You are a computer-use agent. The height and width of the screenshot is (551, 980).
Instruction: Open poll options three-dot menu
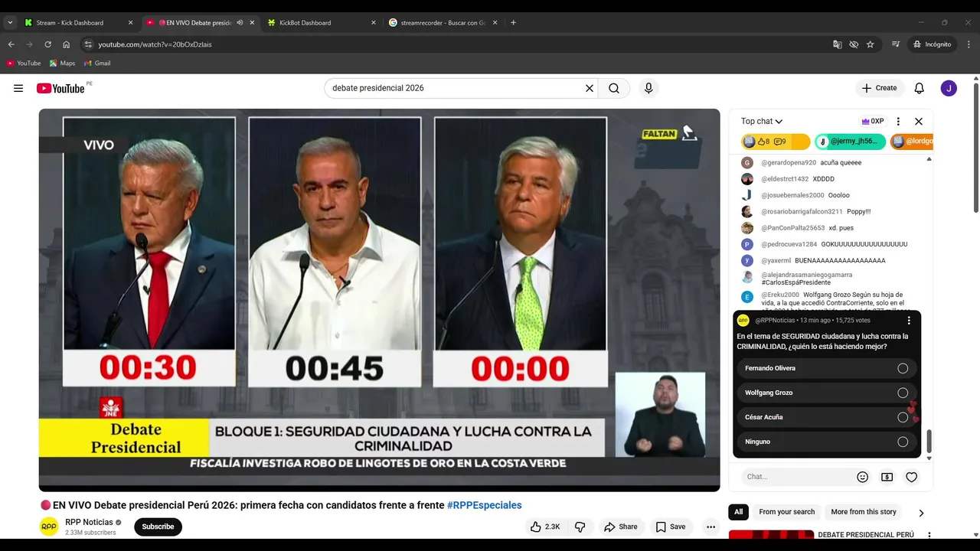click(909, 320)
